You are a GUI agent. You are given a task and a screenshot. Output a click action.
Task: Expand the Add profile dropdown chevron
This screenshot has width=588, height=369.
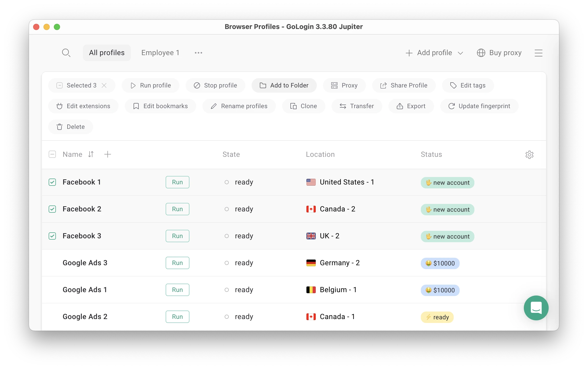[460, 53]
